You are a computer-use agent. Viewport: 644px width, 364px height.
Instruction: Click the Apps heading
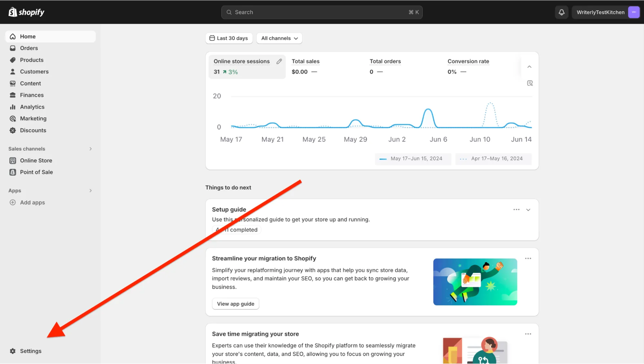pos(15,191)
